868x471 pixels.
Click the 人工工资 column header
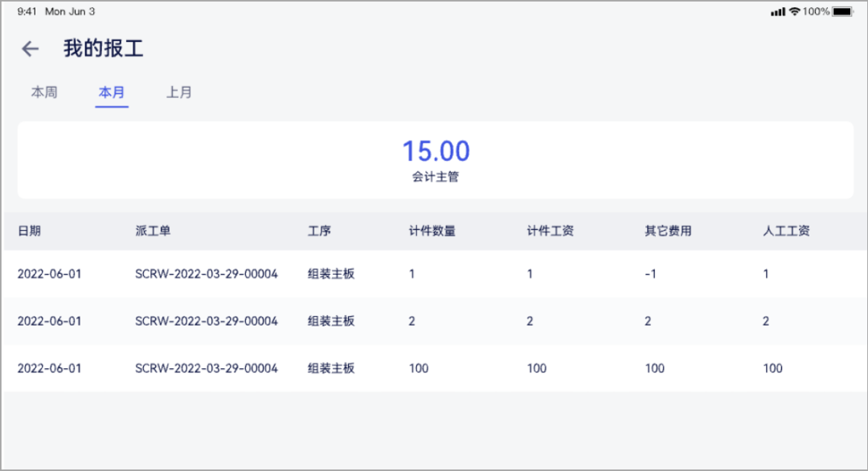point(786,231)
